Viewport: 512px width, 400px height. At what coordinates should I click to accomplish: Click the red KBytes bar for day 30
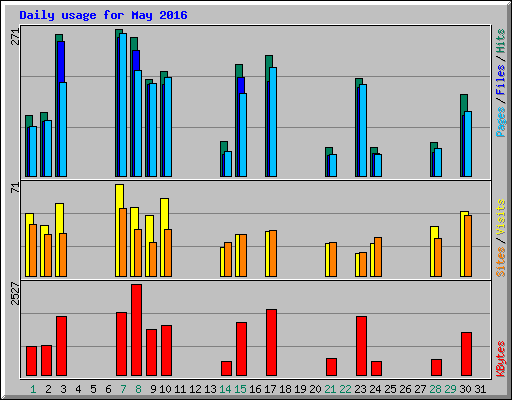466,354
